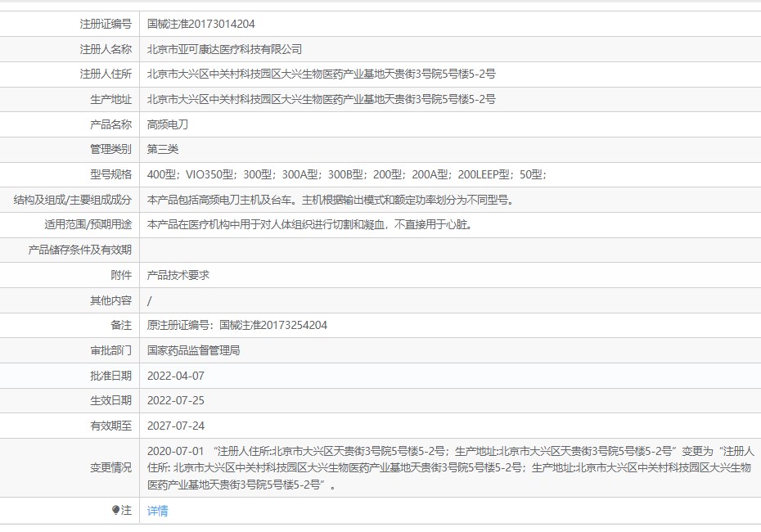Click the 注册证编号 label
This screenshot has height=532, width=761.
coord(106,24)
